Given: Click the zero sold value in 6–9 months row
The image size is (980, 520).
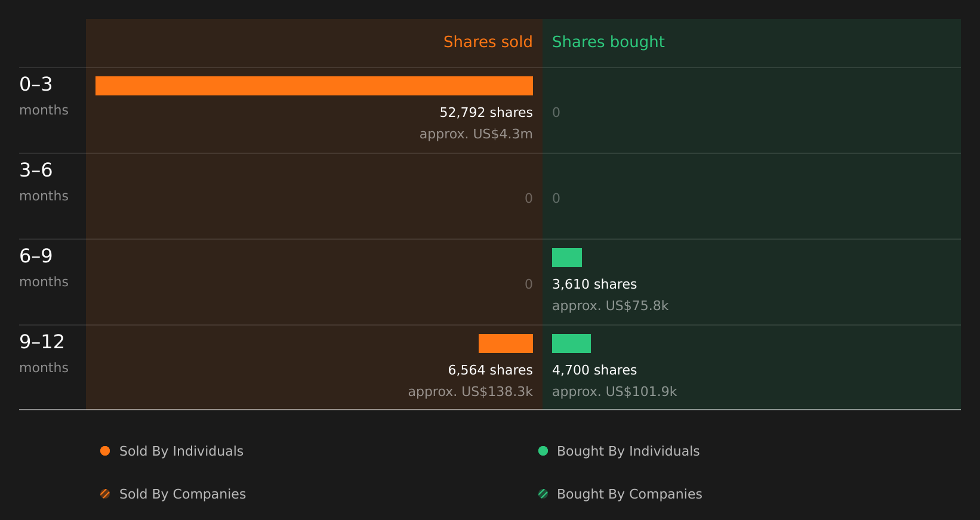Looking at the screenshot, I should point(529,284).
